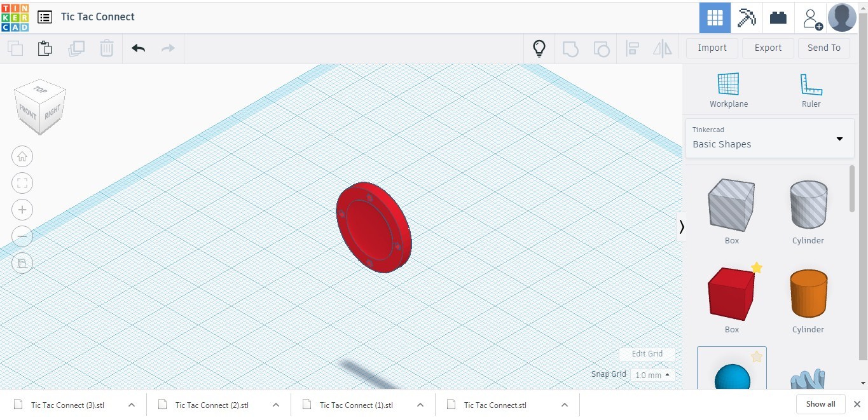Switch to Blocks view with the pickaxe icon
The width and height of the screenshot is (868, 420).
pyautogui.click(x=746, y=17)
